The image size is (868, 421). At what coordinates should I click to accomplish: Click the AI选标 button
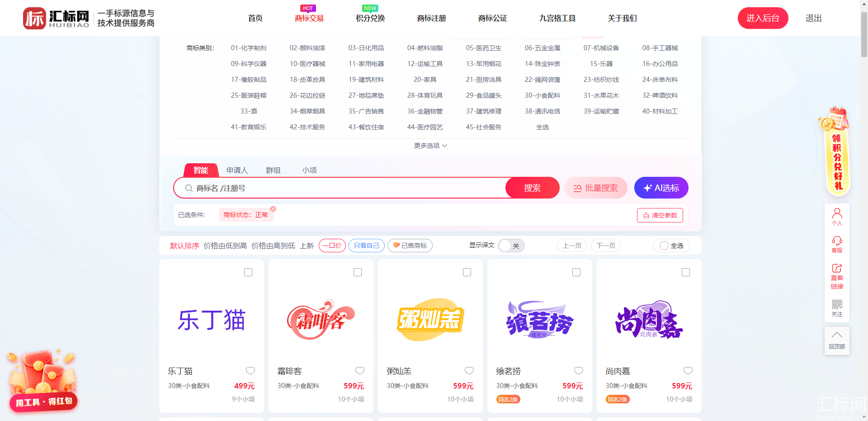click(661, 188)
